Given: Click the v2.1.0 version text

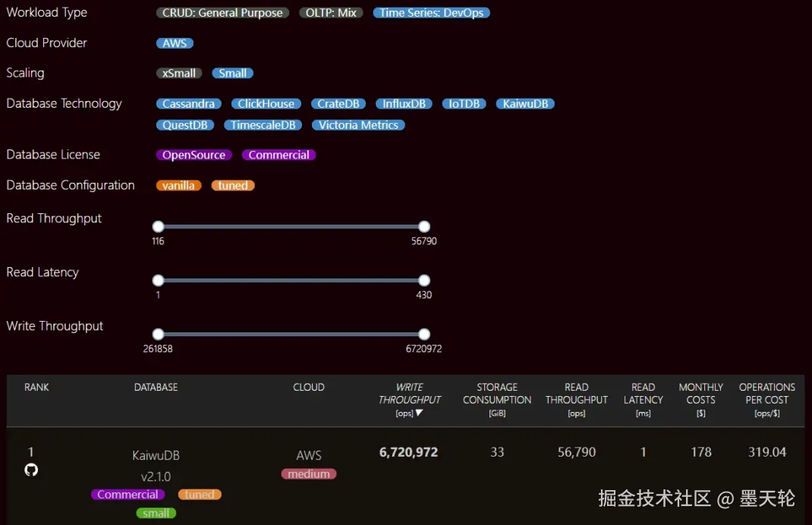Looking at the screenshot, I should (156, 476).
